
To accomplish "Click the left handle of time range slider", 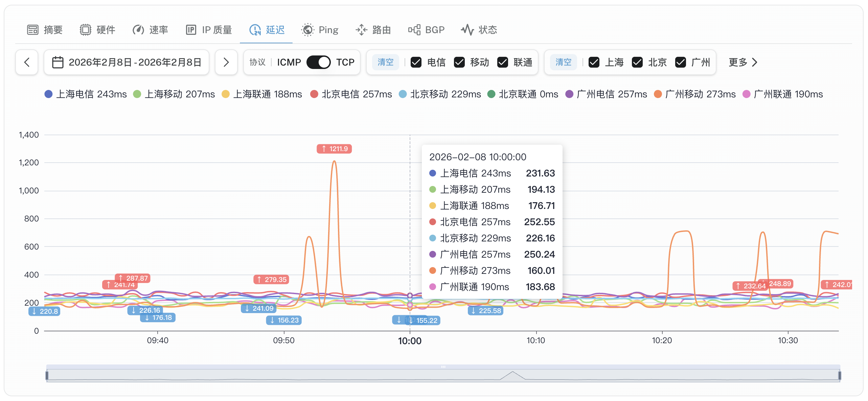I will pyautogui.click(x=47, y=375).
